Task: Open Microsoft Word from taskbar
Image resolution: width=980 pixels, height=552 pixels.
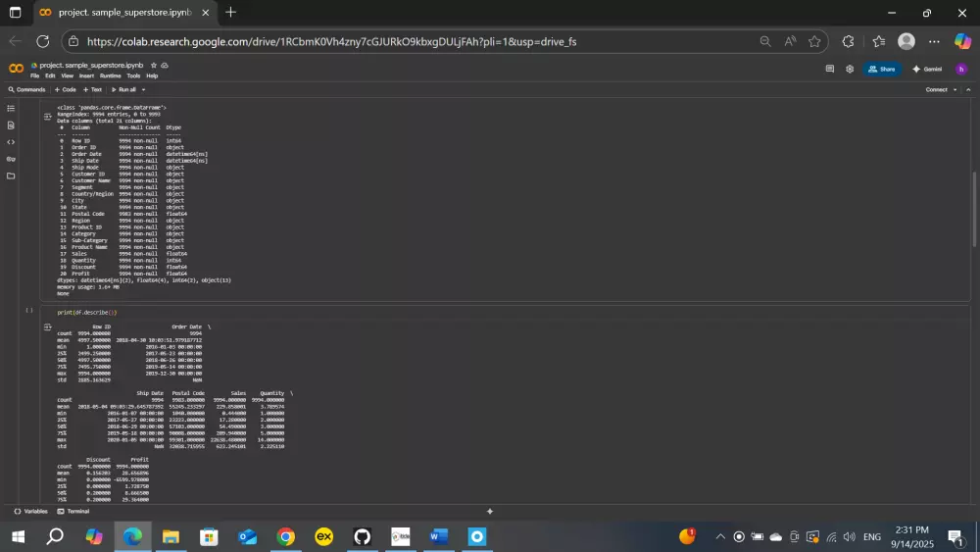Action: pos(439,536)
